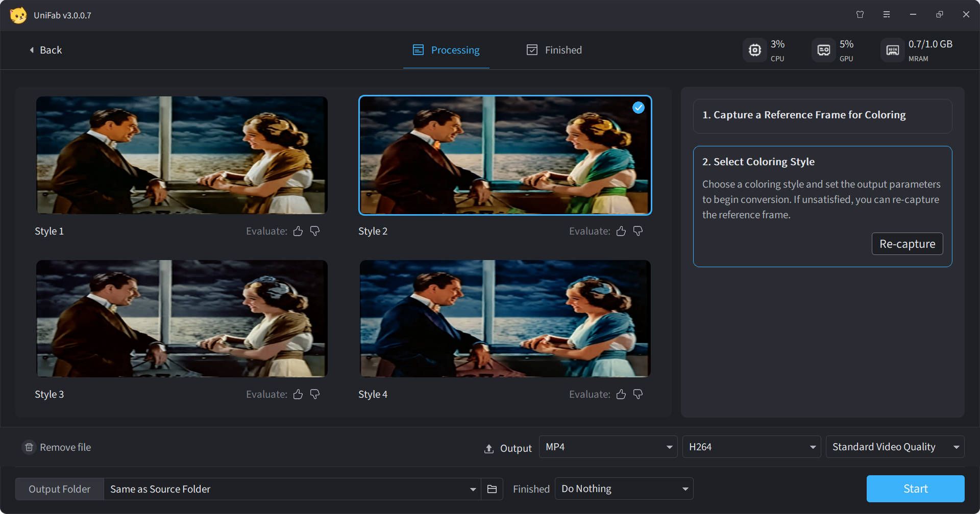
Task: Click the 3% CPU usage value
Action: [777, 44]
